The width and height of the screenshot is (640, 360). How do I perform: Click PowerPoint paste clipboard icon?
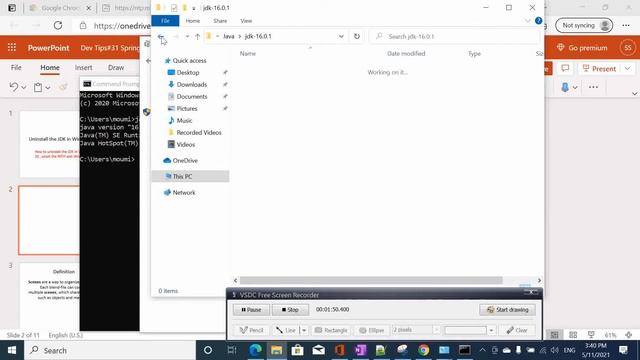coord(38,87)
